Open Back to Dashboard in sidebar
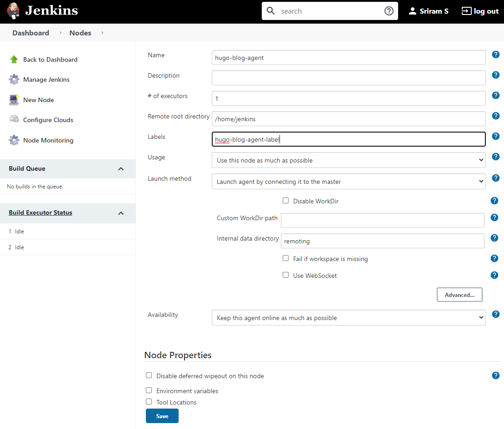Viewport: 504px width, 429px height. pyautogui.click(x=50, y=60)
